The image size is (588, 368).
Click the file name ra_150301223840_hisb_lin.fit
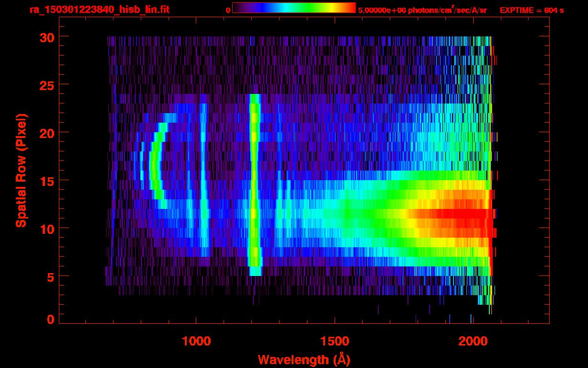pyautogui.click(x=99, y=9)
